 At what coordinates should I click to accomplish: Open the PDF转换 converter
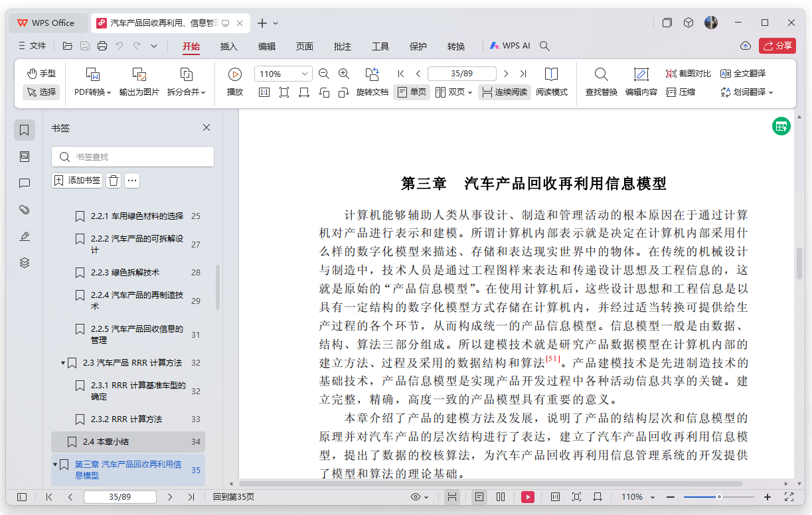pos(93,82)
